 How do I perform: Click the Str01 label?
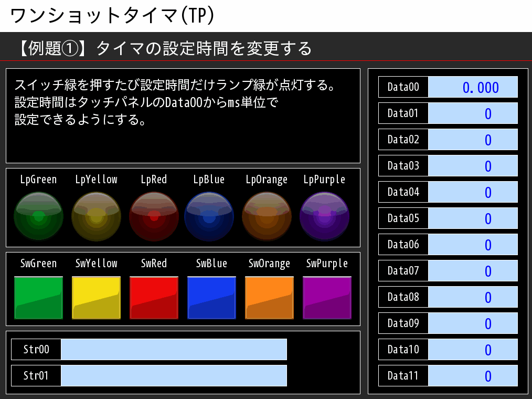[36, 375]
